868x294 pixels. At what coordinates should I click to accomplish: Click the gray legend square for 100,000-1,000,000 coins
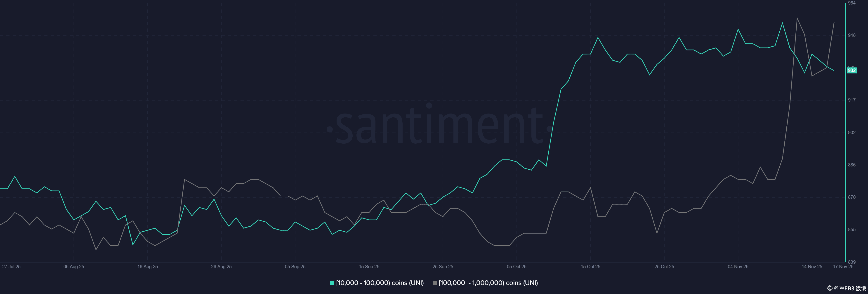click(435, 283)
